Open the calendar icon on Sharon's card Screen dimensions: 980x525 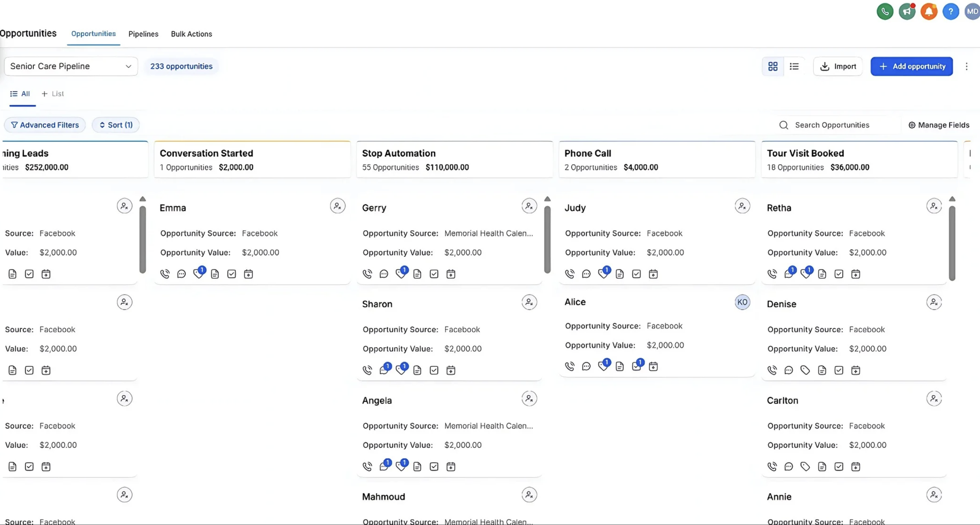(x=451, y=370)
